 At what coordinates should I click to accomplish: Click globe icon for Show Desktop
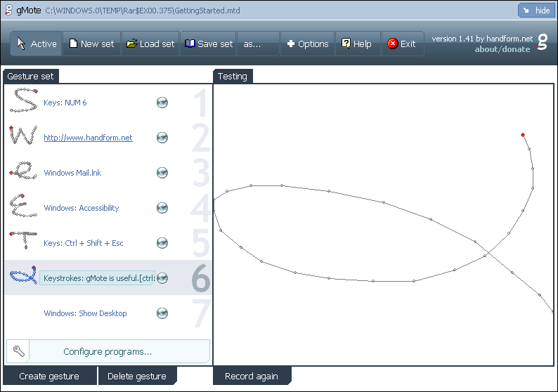[x=162, y=313]
